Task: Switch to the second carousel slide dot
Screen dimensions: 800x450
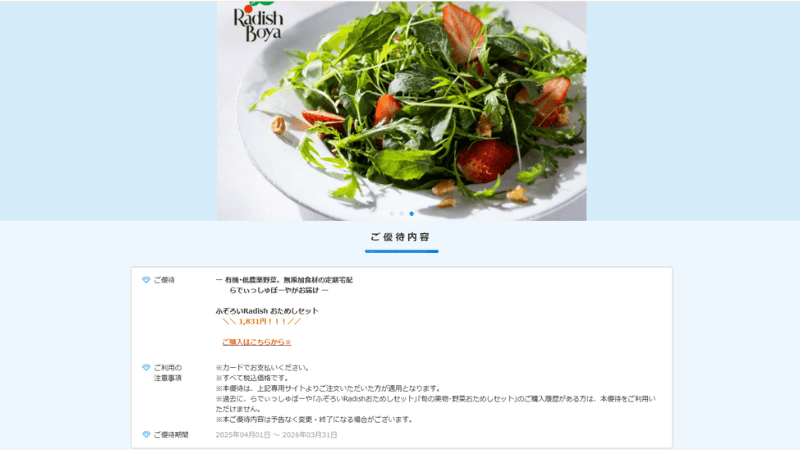Action: [x=402, y=214]
